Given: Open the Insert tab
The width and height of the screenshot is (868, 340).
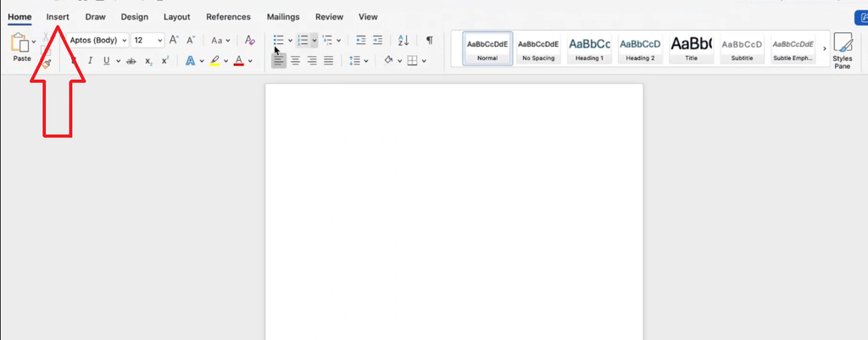Looking at the screenshot, I should (58, 17).
